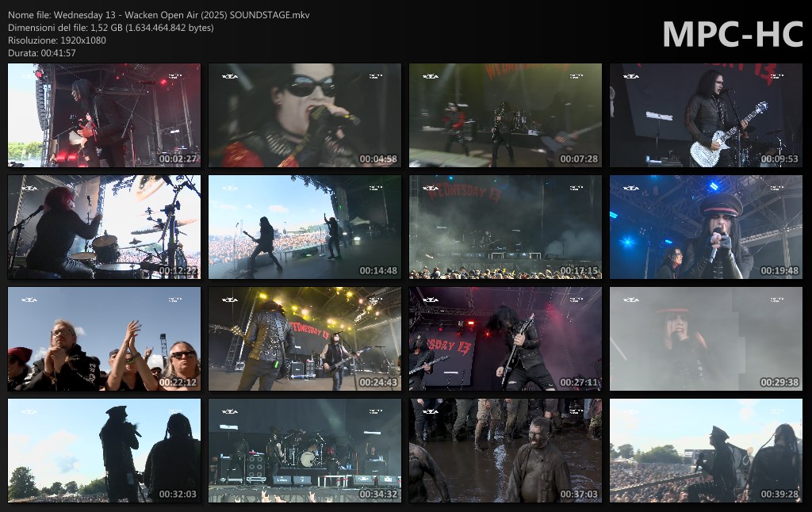Screen dimensions: 812x512
Task: Open the singer close-up thumbnail at 00:04:58
Action: (304, 116)
